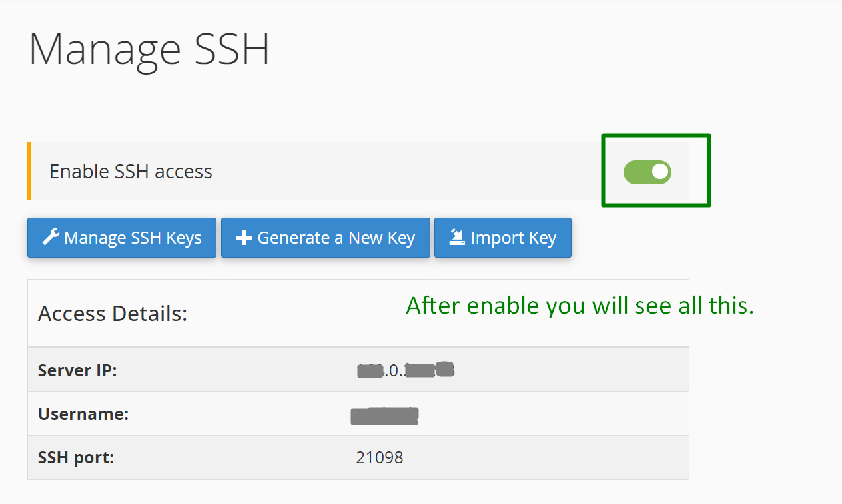Click the wrench icon on Manage SSH Keys
842x504 pixels.
pos(50,237)
